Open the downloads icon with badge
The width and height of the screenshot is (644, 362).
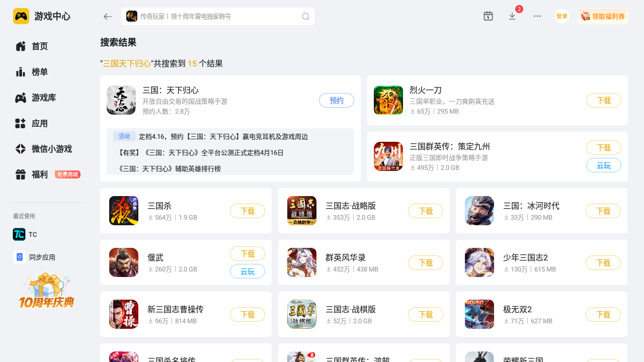[512, 16]
